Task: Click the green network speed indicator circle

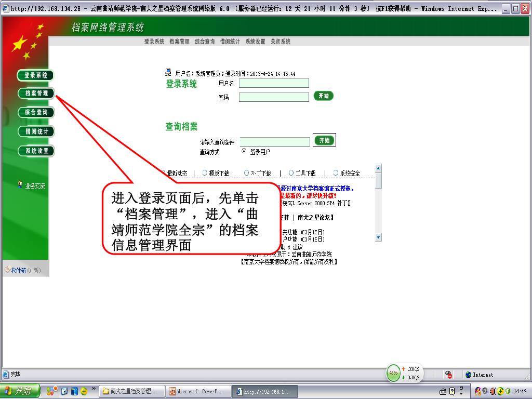Action: tap(393, 373)
